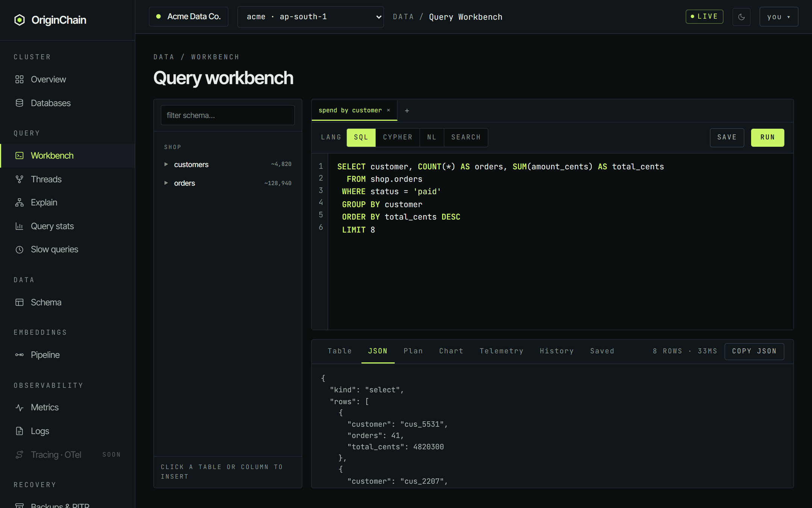812x508 pixels.
Task: Click the Metrics pulse icon
Action: [20, 408]
